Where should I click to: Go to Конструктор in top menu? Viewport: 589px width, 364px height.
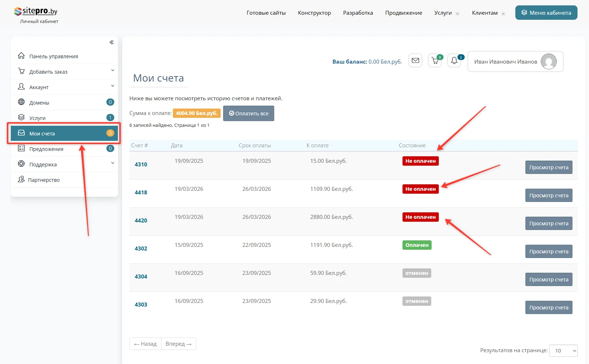point(314,13)
